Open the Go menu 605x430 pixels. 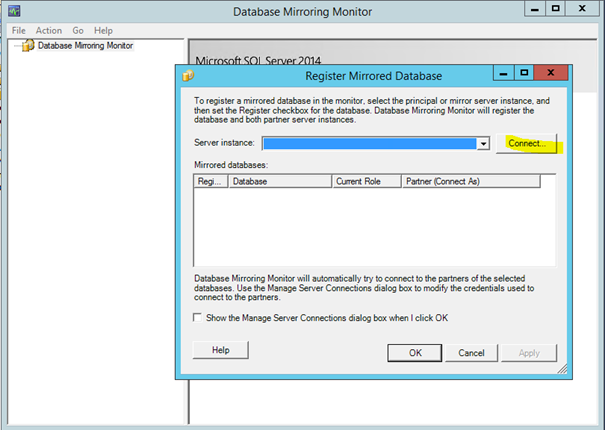(77, 31)
